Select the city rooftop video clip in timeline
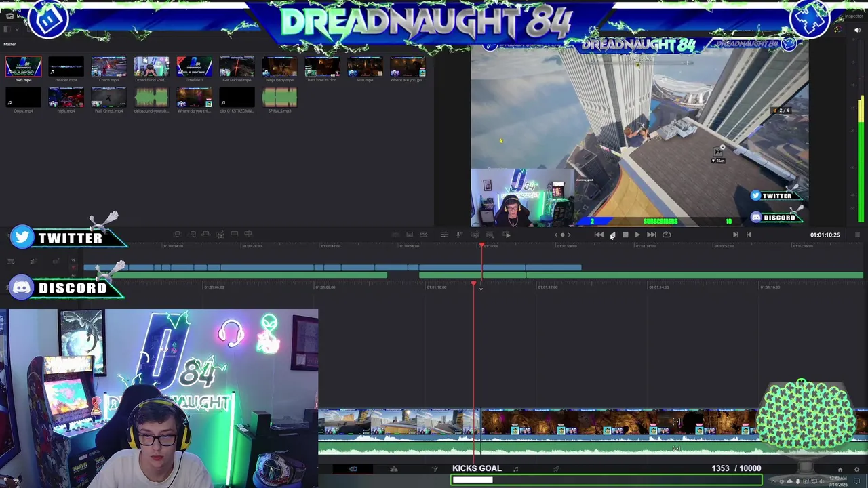The height and width of the screenshot is (488, 868). (x=399, y=424)
